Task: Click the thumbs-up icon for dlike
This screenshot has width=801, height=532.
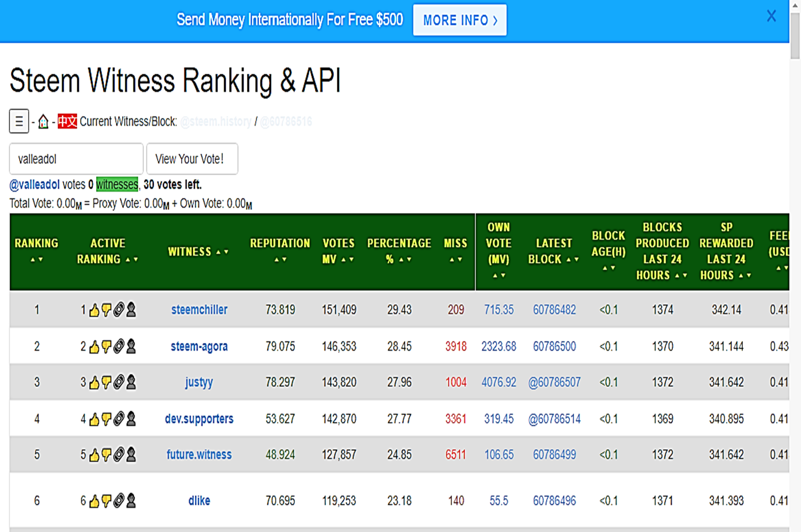Action: click(94, 501)
